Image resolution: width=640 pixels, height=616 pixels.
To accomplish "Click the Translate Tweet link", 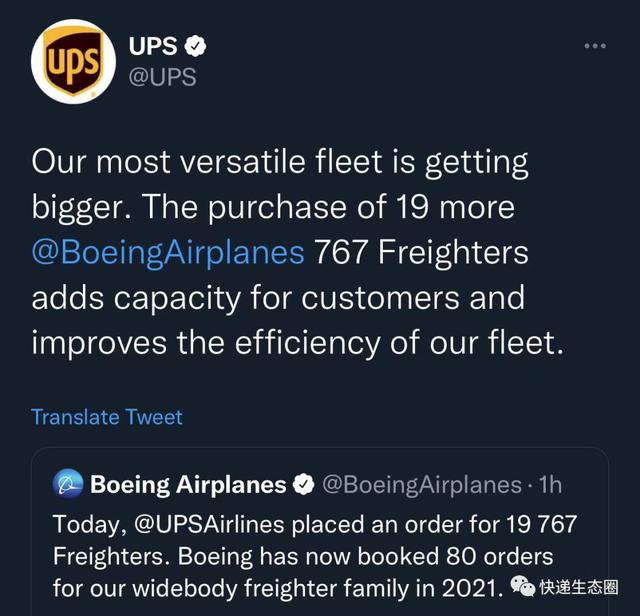I will click(x=107, y=417).
